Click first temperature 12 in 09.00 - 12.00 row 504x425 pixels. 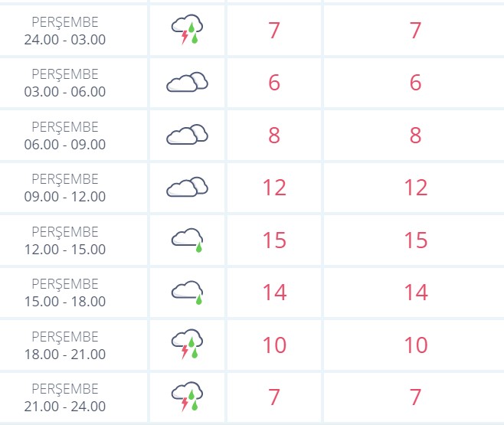(274, 188)
